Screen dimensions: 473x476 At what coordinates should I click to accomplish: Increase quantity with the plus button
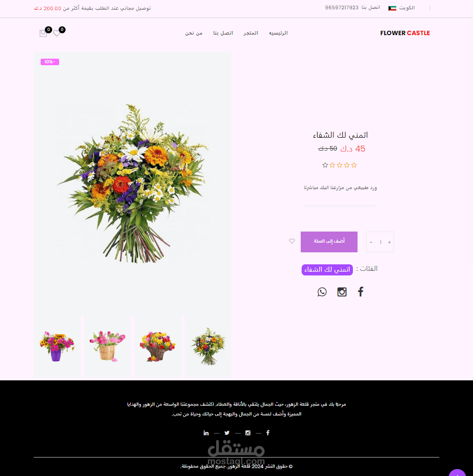389,242
